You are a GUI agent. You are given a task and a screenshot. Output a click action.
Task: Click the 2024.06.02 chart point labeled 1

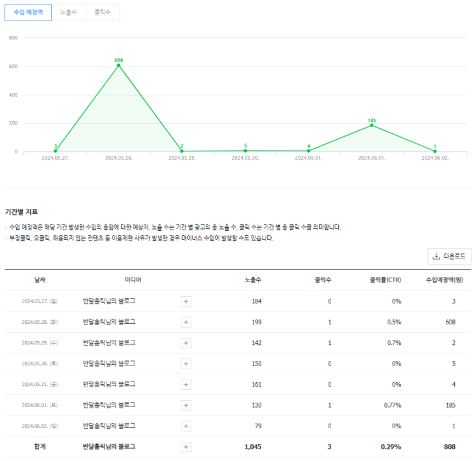click(x=435, y=151)
